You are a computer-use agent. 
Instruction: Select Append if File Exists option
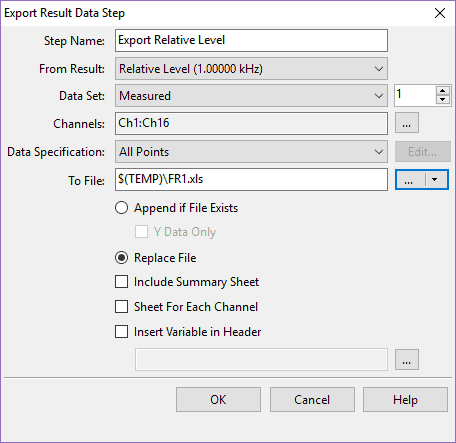pos(121,208)
